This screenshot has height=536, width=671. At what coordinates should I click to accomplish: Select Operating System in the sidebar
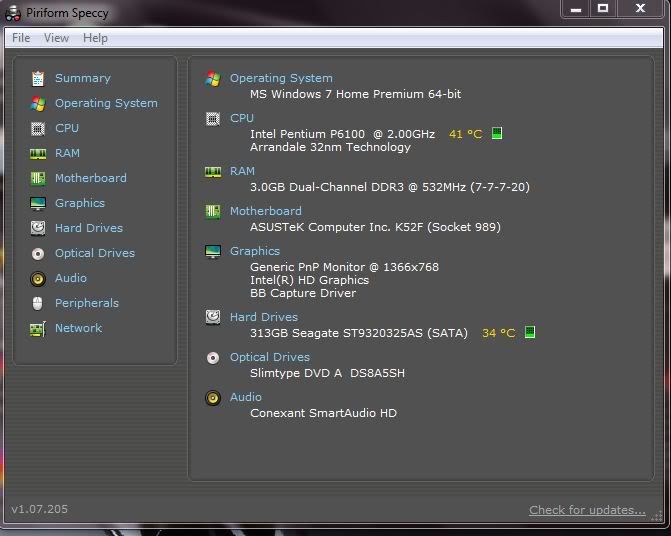[x=106, y=103]
